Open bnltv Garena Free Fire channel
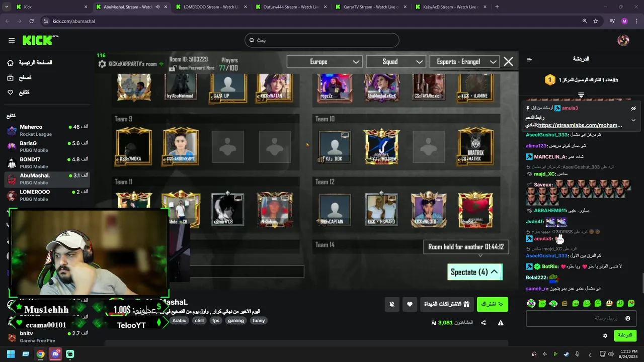The width and height of the screenshot is (644, 362). coord(48,336)
